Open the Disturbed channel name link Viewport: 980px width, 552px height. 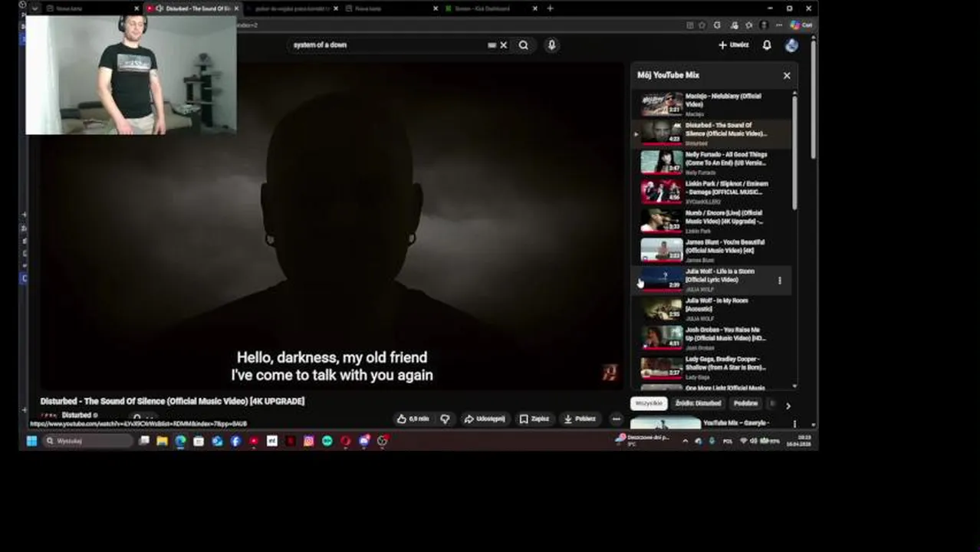tap(76, 416)
